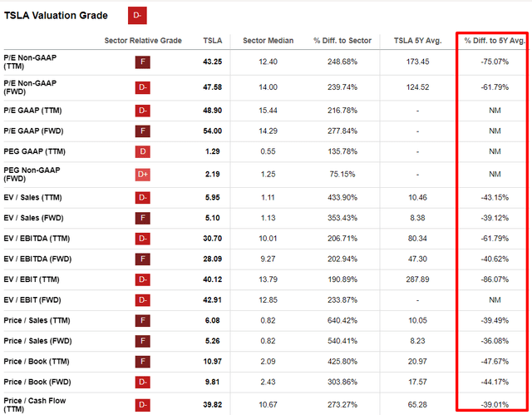This screenshot has width=532, height=415.
Task: Click the 5Y difference value -43.15%
Action: tap(495, 197)
